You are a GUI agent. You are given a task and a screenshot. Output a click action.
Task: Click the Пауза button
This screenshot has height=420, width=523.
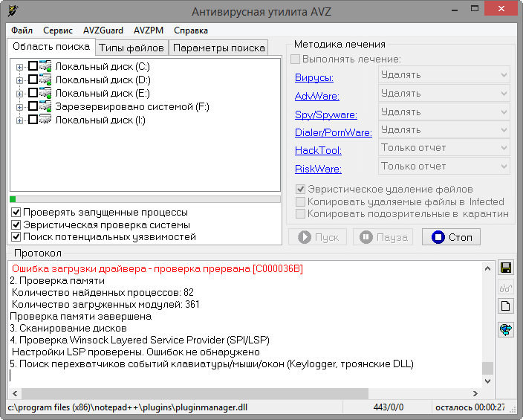(x=383, y=237)
